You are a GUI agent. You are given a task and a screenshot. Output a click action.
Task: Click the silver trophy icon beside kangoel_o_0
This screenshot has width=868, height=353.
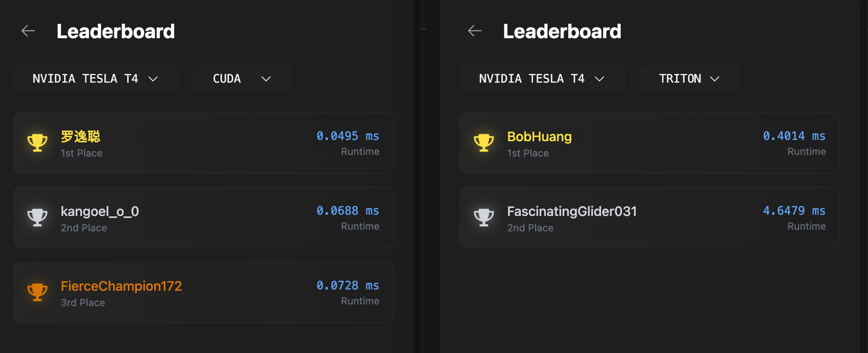click(x=37, y=218)
